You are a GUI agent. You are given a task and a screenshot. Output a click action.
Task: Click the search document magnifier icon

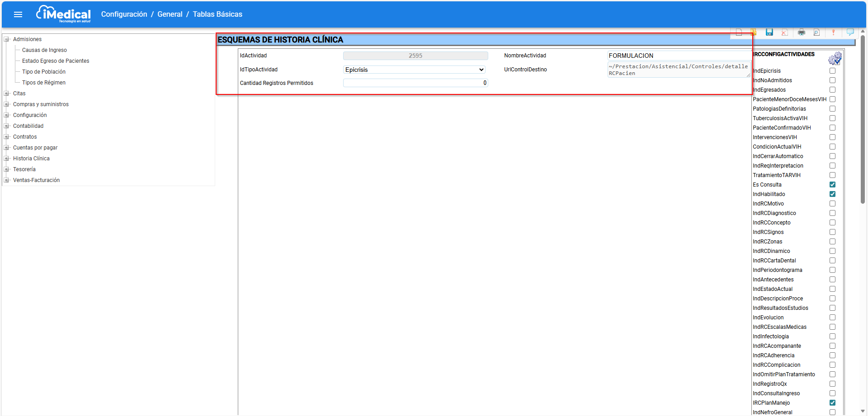816,33
